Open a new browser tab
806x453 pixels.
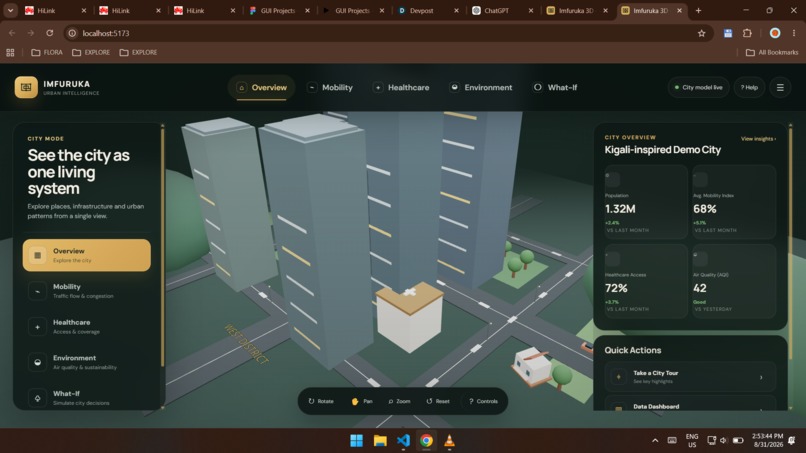698,10
